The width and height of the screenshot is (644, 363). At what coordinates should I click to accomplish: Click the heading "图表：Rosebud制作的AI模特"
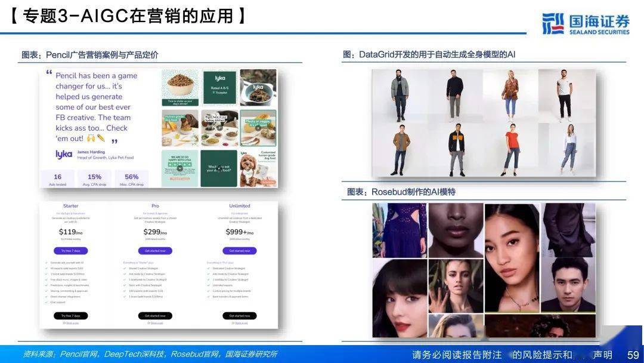point(401,192)
